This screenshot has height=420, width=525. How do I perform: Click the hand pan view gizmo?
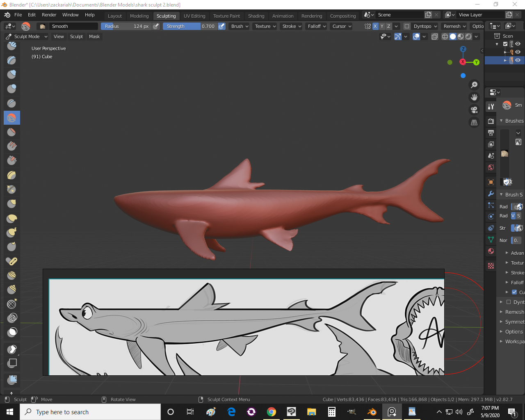[474, 97]
